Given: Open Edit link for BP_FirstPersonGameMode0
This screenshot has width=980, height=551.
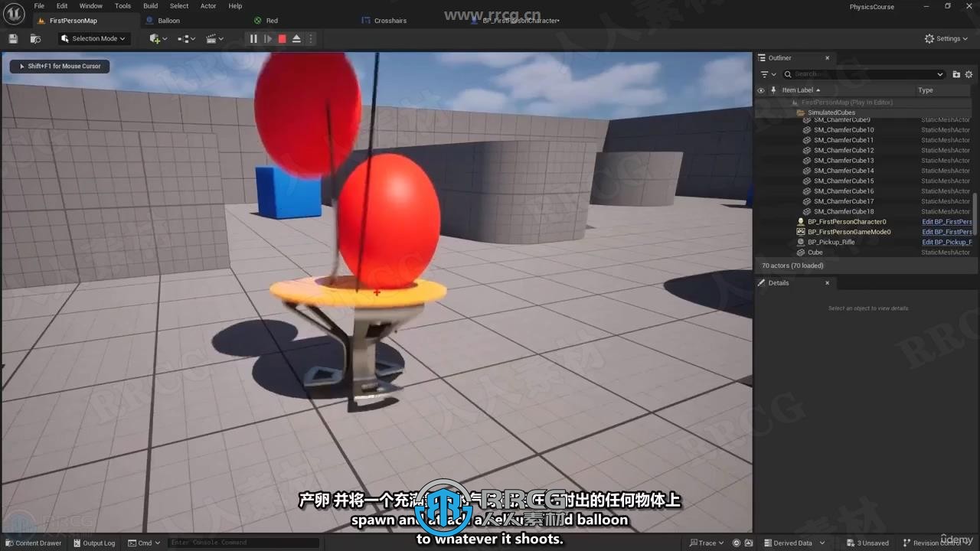Looking at the screenshot, I should tap(947, 232).
